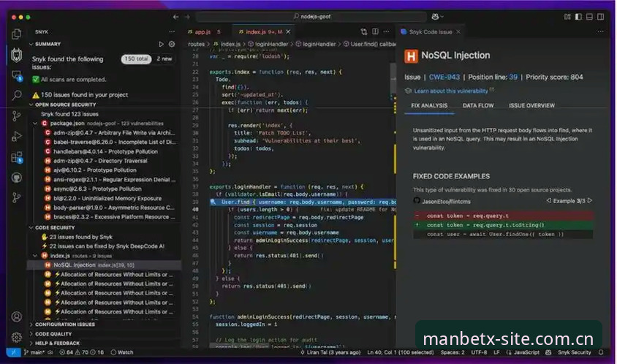Show the previous fixed code example

click(x=548, y=201)
